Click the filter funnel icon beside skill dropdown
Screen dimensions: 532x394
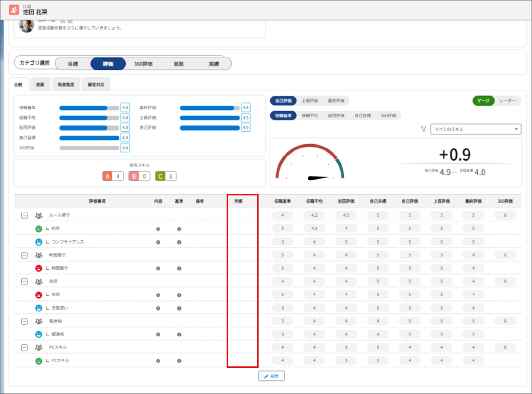tap(423, 129)
